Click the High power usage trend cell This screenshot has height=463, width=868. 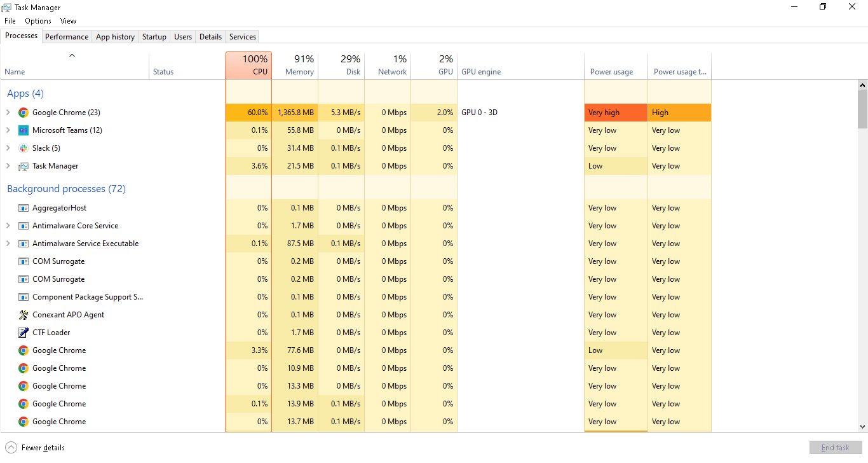click(680, 113)
